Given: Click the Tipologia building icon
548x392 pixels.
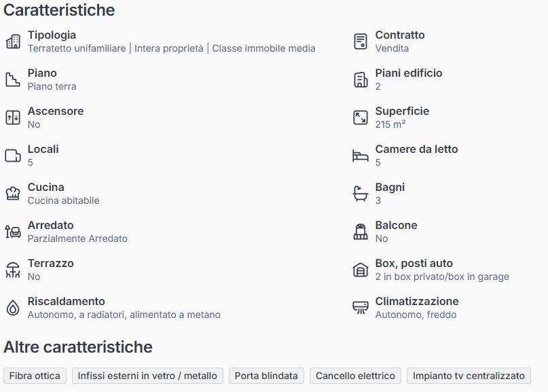Looking at the screenshot, I should point(13,41).
